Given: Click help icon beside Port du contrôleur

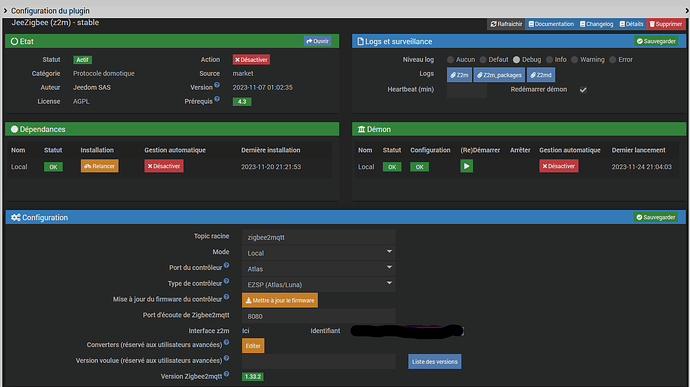Looking at the screenshot, I should click(x=226, y=265).
